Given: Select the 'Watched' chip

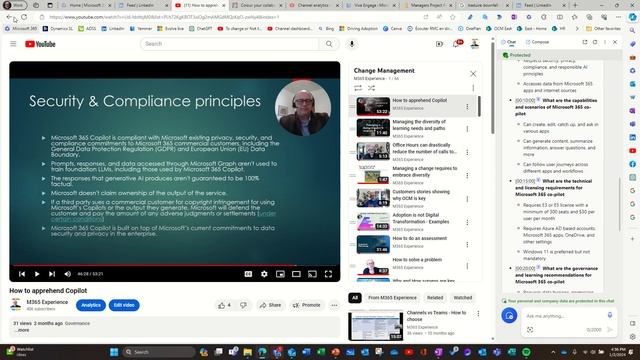Looking at the screenshot, I should [x=462, y=298].
